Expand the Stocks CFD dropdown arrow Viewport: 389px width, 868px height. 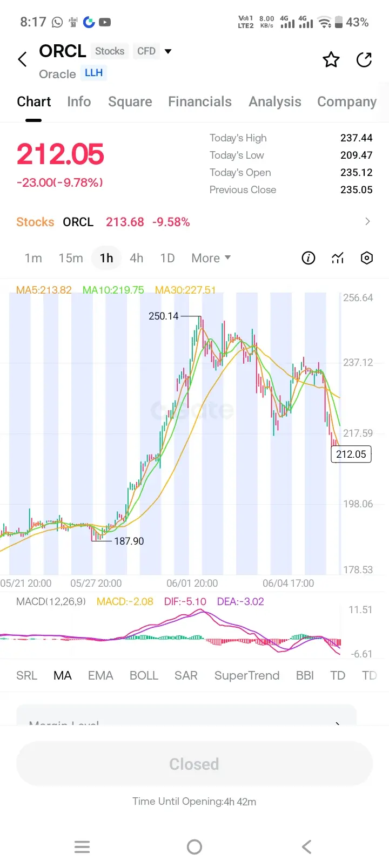point(168,51)
